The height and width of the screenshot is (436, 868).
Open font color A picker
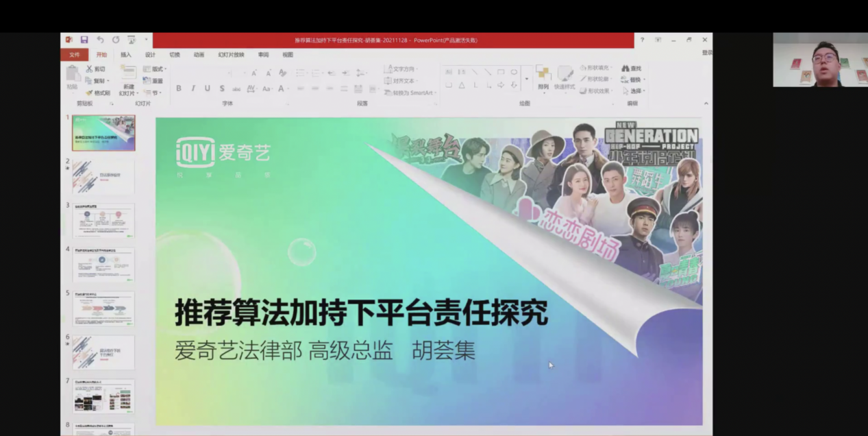[x=282, y=88]
